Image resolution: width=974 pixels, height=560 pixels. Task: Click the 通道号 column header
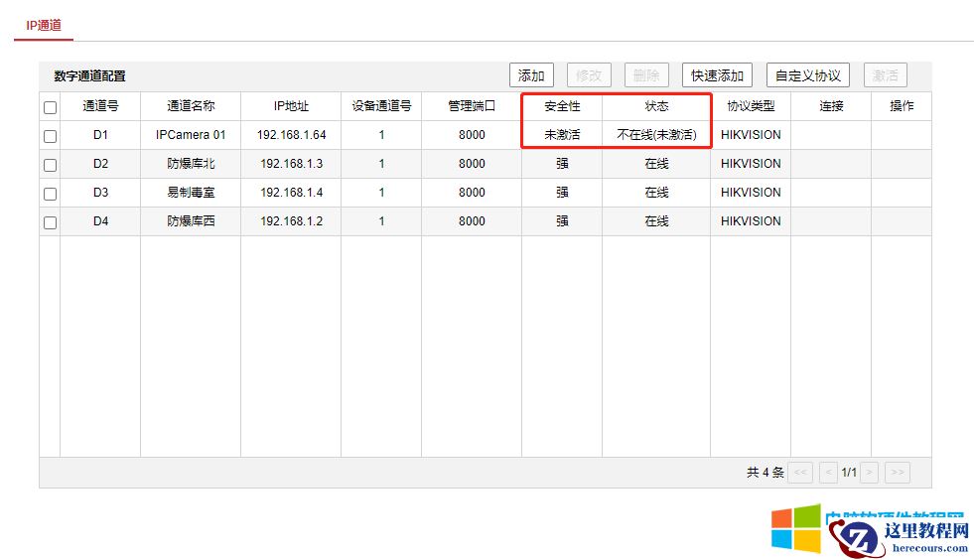pos(100,106)
